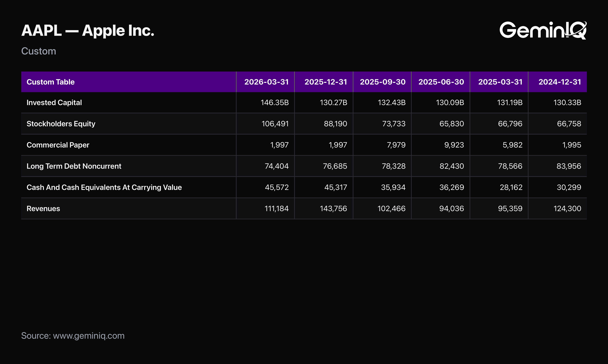This screenshot has width=608, height=364.
Task: Click Invested Capital value 146.35B
Action: (275, 103)
